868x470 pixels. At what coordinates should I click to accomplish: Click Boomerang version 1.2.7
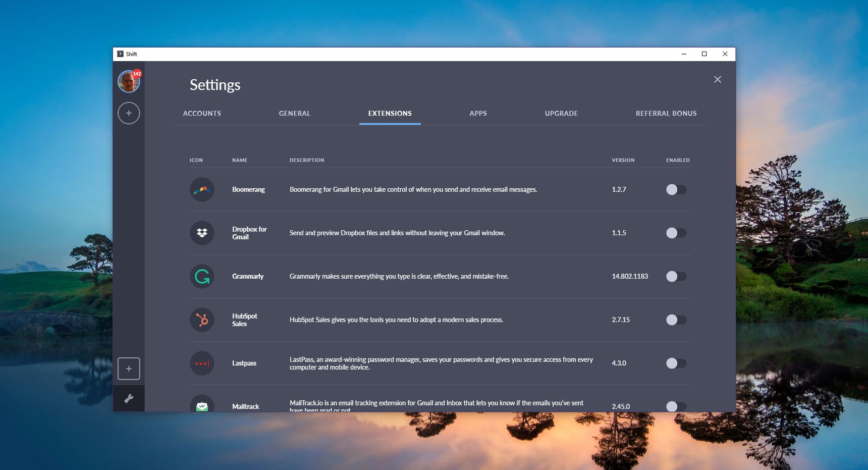[x=619, y=190]
